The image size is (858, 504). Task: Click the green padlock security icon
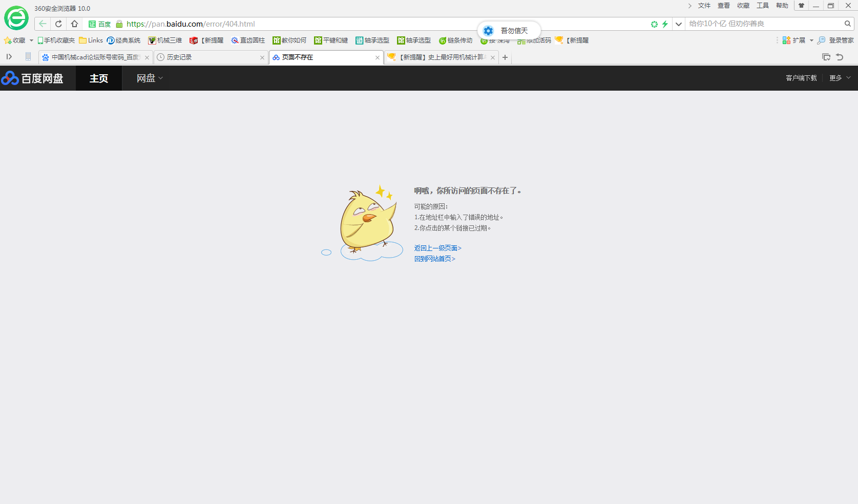tap(119, 24)
